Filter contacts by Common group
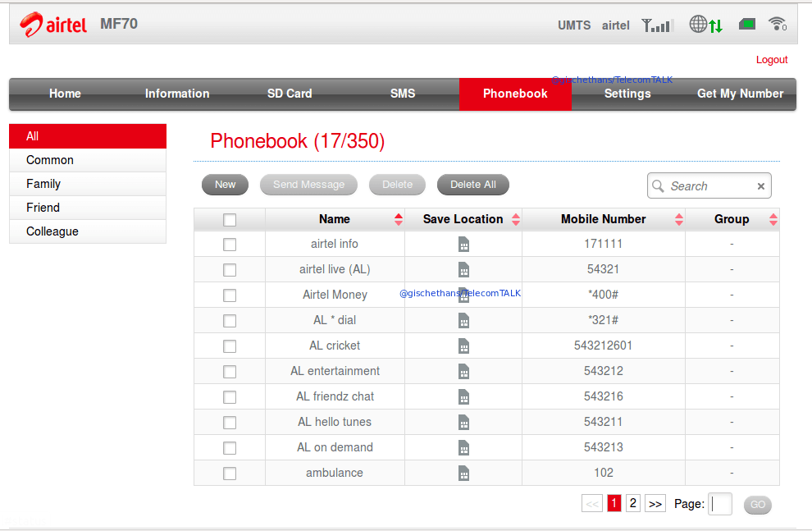This screenshot has width=812, height=531. coord(88,160)
